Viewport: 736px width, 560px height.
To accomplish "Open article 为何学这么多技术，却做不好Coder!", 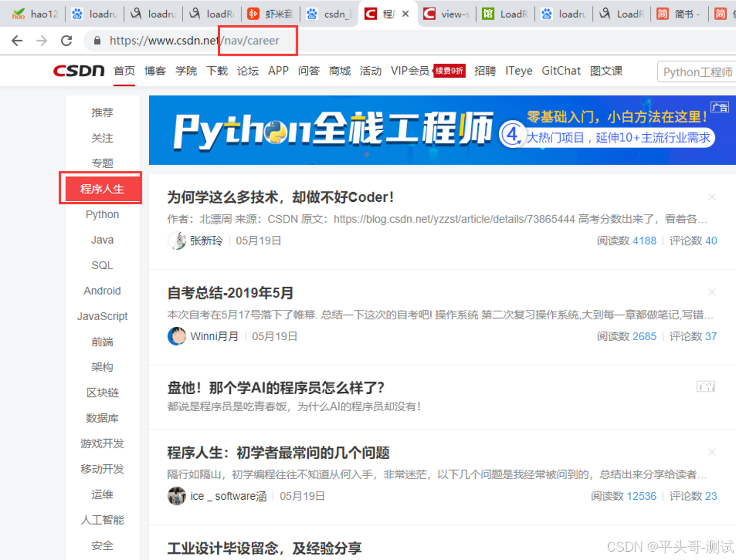I will coord(281,197).
